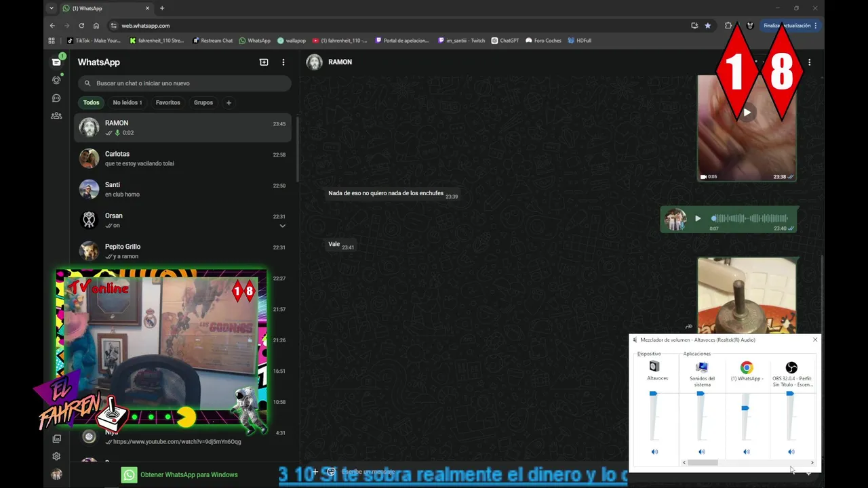Open the TikTok bookmark
This screenshot has height=488, width=868.
94,41
